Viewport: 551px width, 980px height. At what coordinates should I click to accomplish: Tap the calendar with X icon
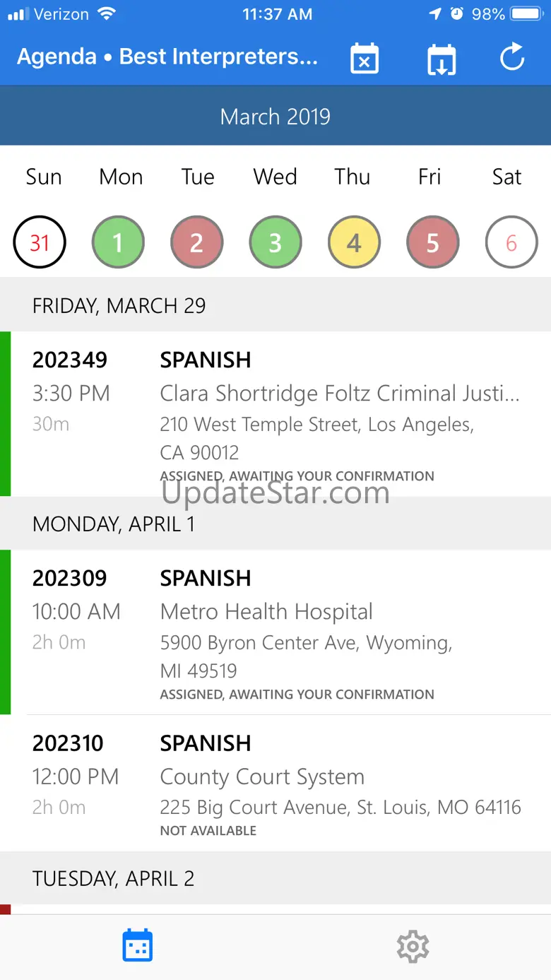coord(365,59)
